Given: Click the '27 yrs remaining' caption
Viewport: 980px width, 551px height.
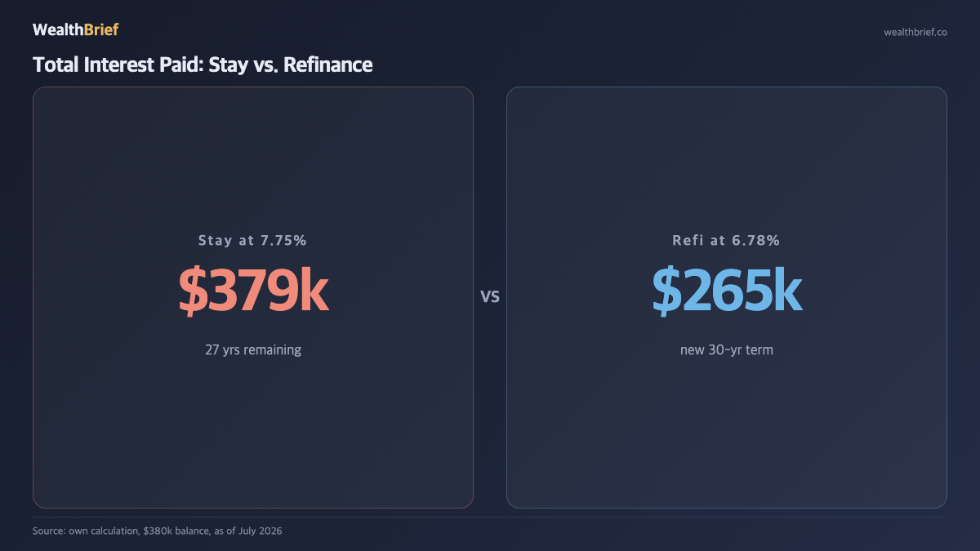Looking at the screenshot, I should click(x=253, y=349).
